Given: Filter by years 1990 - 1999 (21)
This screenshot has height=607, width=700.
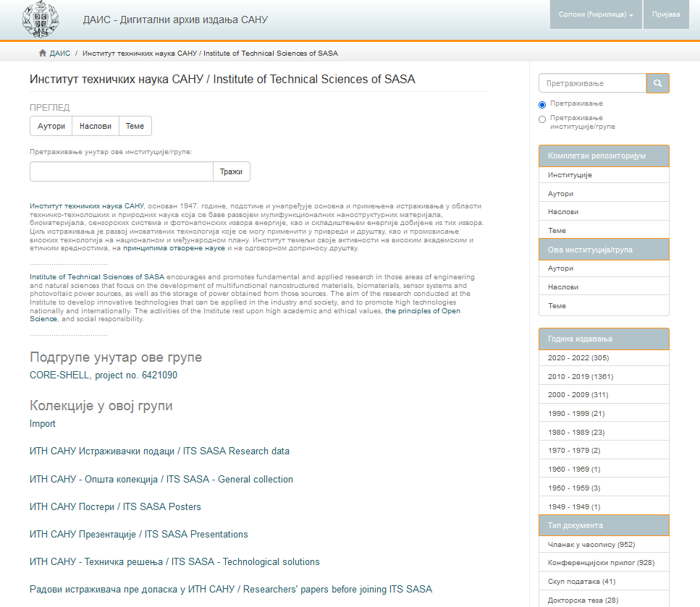Looking at the screenshot, I should 604,413.
